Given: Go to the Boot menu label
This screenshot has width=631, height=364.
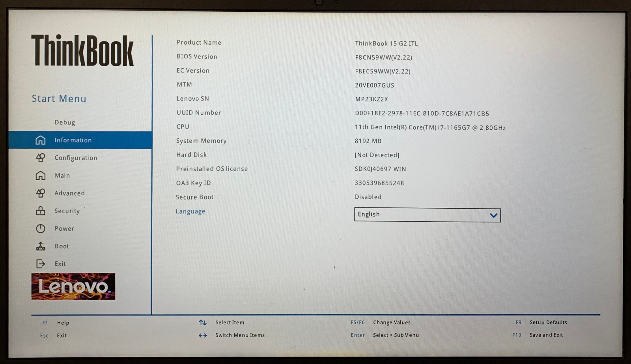Looking at the screenshot, I should (x=62, y=246).
